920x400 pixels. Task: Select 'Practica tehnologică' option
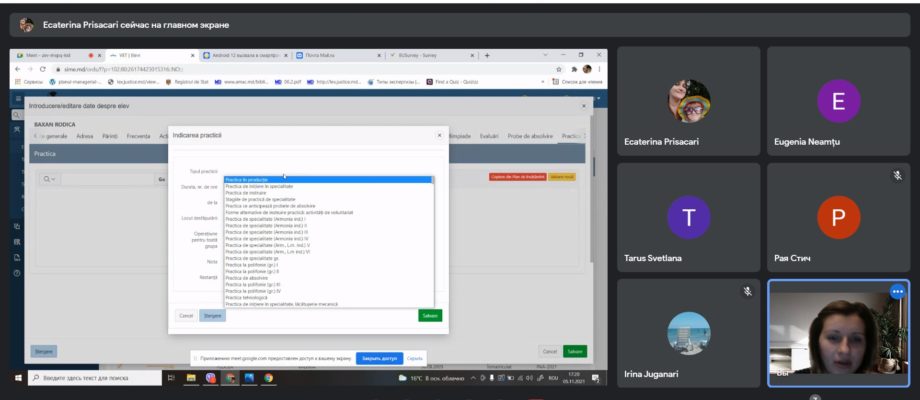click(329, 297)
